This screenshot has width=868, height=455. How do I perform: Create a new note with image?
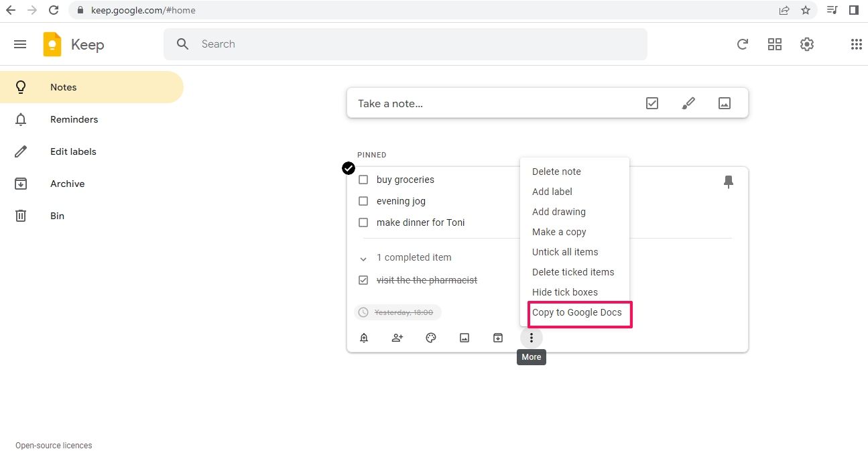(725, 103)
